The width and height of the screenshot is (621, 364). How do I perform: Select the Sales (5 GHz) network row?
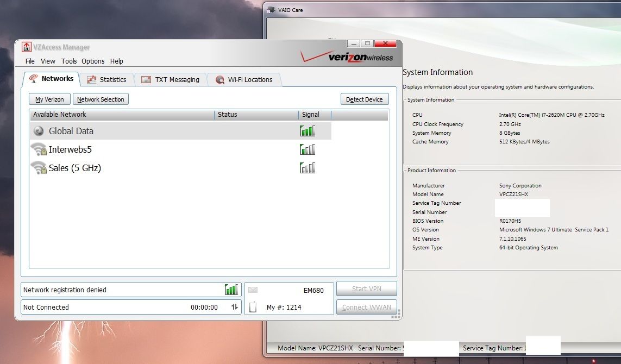coord(180,168)
